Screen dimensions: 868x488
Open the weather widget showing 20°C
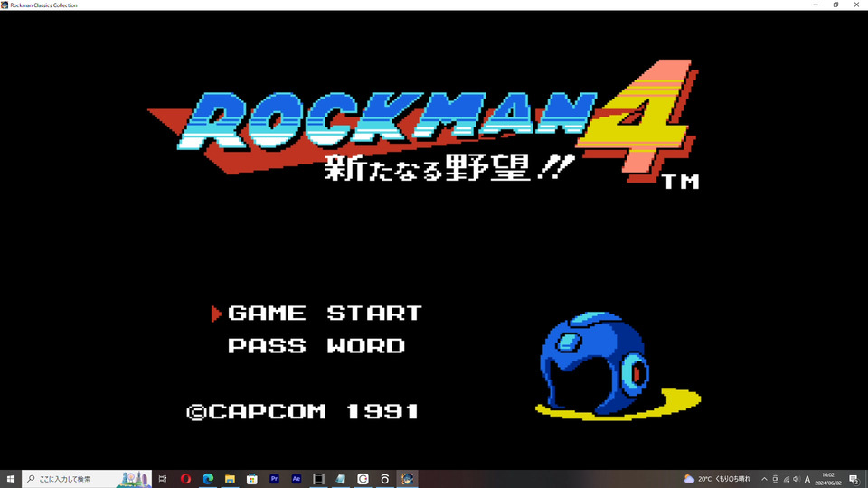[x=717, y=479]
